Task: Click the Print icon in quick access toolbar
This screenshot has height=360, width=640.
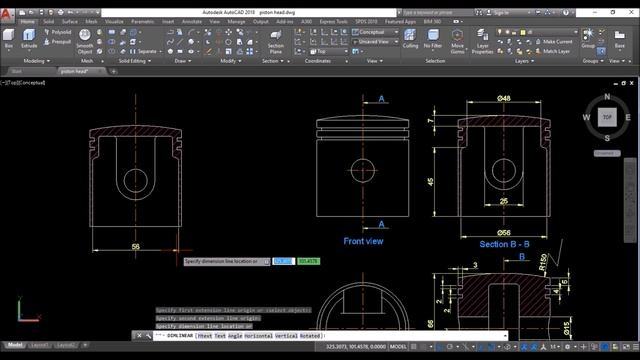Action: pos(60,13)
